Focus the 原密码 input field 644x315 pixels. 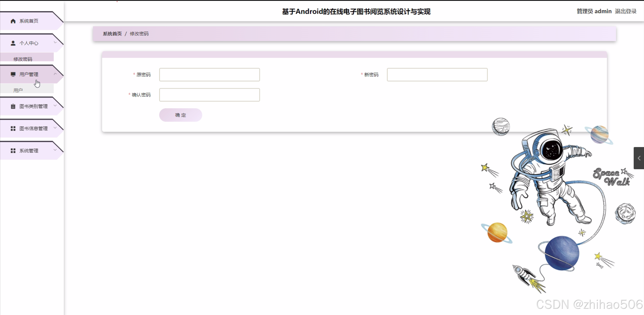point(209,75)
